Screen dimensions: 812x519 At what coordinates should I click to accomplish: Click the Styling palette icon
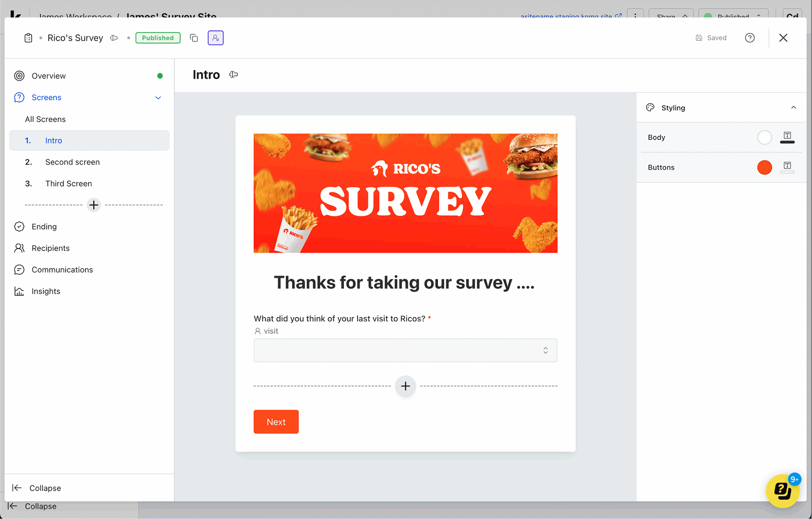650,107
